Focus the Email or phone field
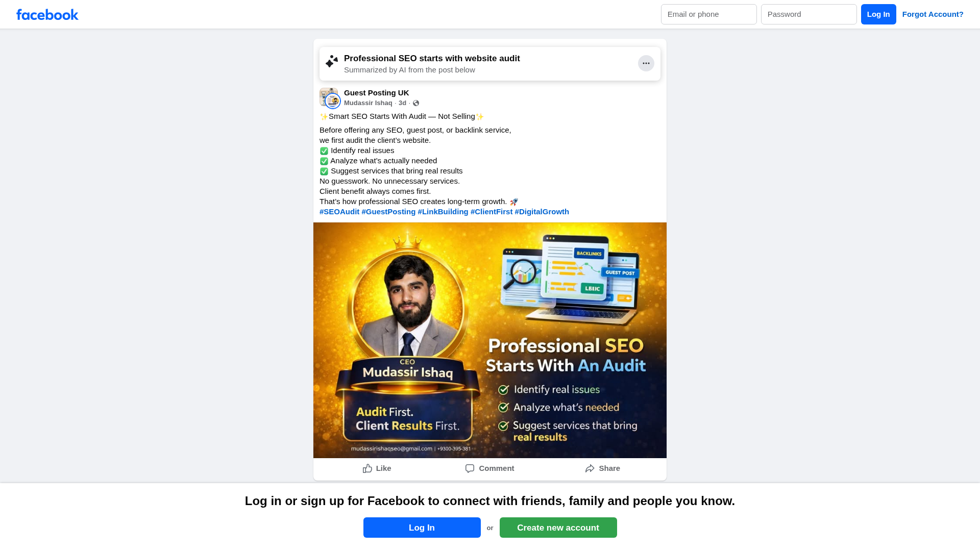This screenshot has width=980, height=551. click(709, 14)
